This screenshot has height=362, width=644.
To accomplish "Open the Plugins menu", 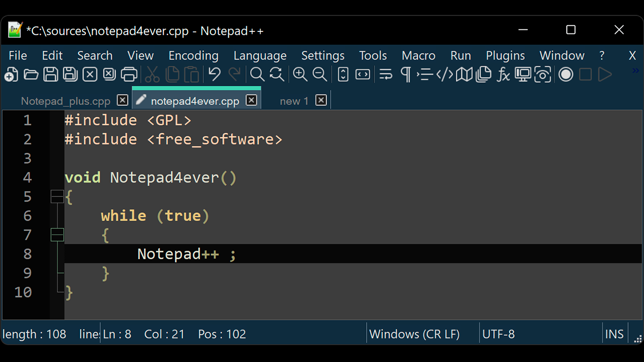I will pyautogui.click(x=505, y=56).
